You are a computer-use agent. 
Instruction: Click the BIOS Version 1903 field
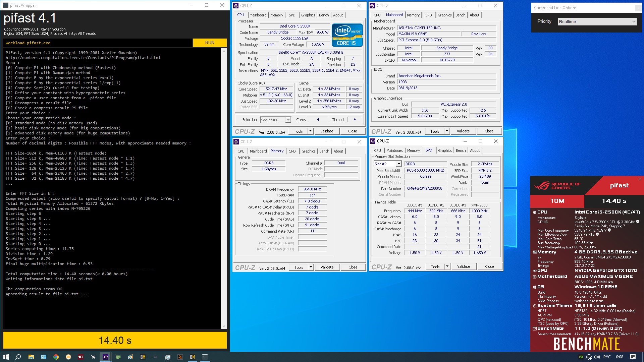(x=447, y=82)
